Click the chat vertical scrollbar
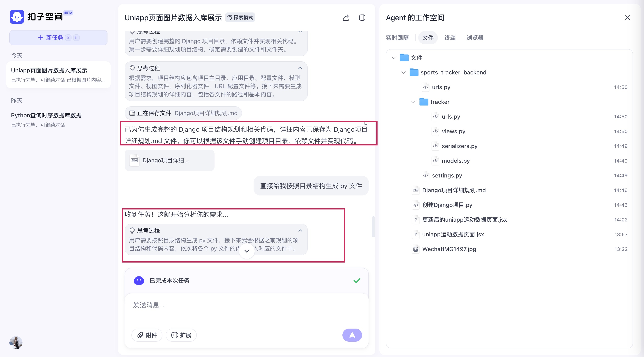The height and width of the screenshot is (357, 644). (373, 226)
